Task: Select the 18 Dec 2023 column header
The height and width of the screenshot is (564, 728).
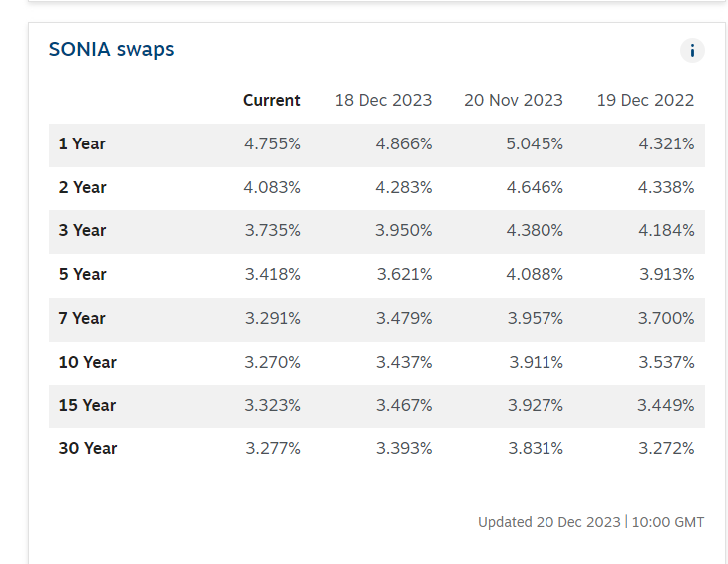Action: click(x=383, y=100)
